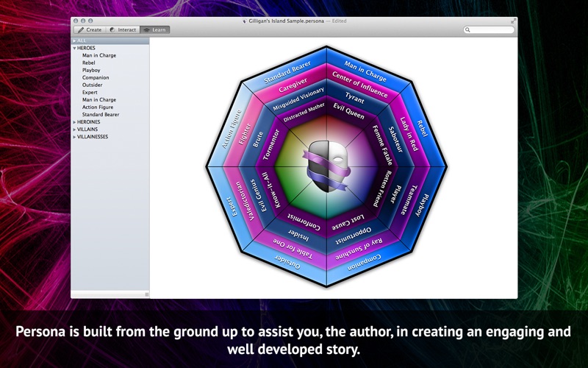The height and width of the screenshot is (368, 588).
Task: Enter fullscreen using the title bar arrows icon
Action: [513, 21]
